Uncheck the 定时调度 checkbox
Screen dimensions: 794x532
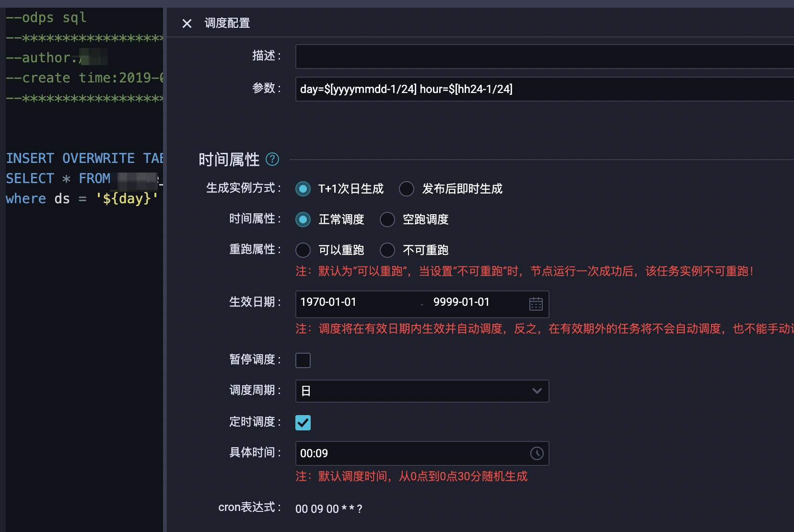(x=303, y=423)
